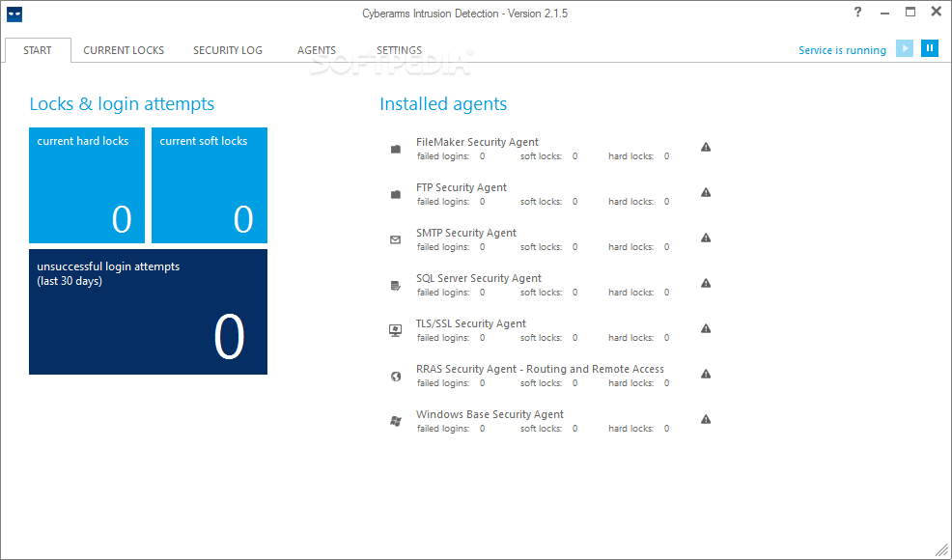Screen dimensions: 952x560
Task: Click the current hard locks tile
Action: 87,185
